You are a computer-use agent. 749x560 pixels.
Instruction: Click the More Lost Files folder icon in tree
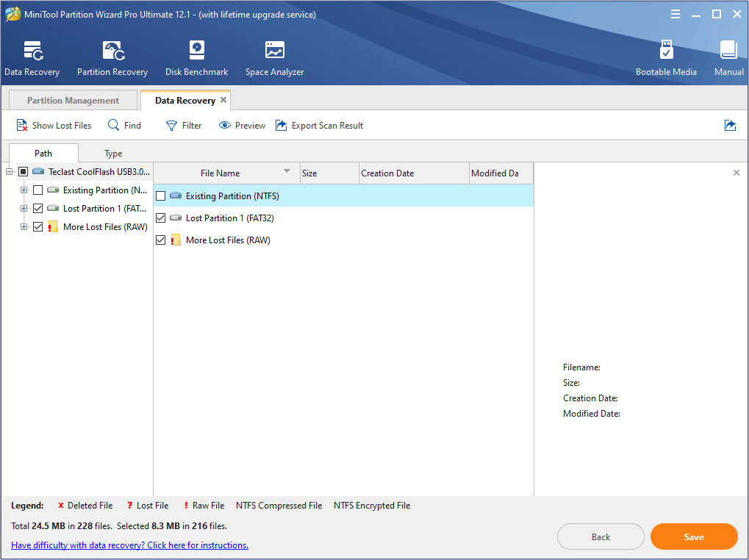52,226
